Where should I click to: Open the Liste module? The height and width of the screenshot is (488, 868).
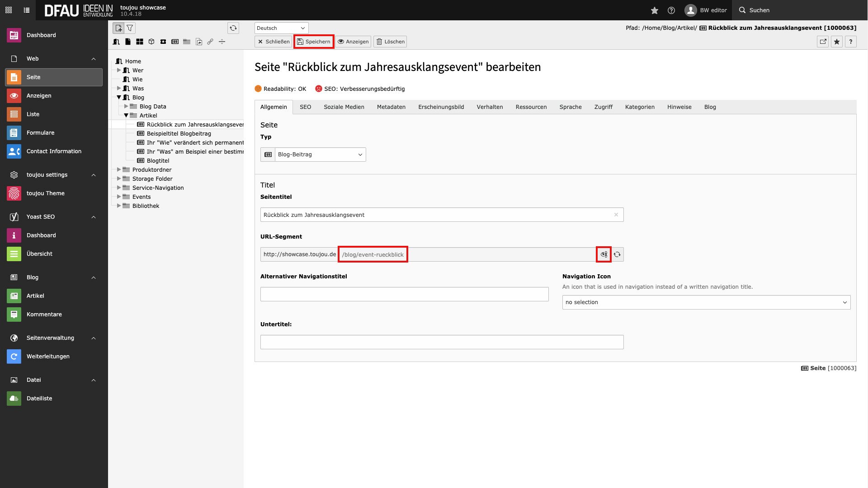(54, 114)
